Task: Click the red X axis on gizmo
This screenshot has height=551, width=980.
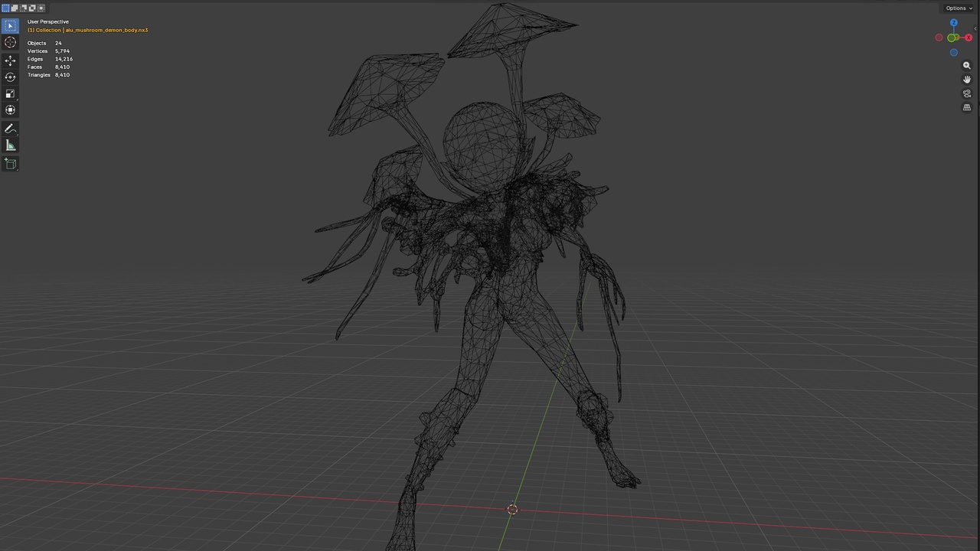Action: (x=969, y=37)
